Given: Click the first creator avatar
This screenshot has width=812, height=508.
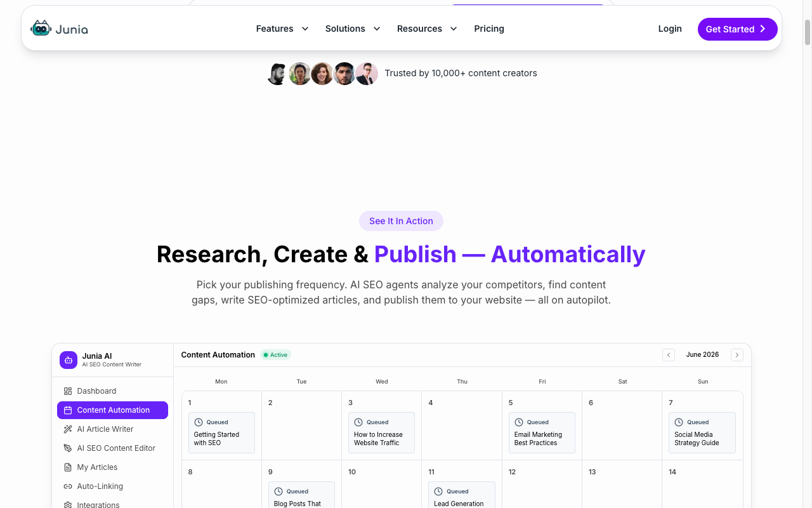Looking at the screenshot, I should (x=277, y=74).
